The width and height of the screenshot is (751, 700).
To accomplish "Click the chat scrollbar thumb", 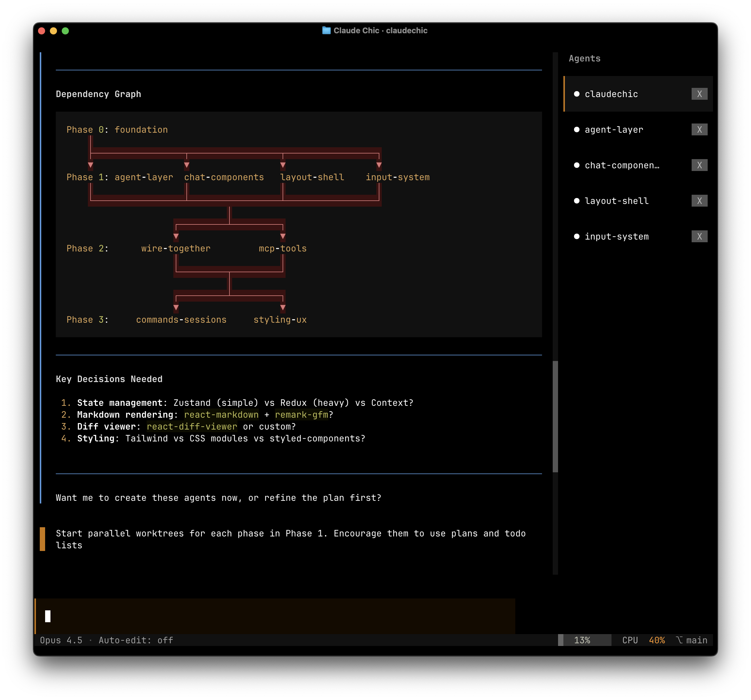I will pyautogui.click(x=555, y=416).
